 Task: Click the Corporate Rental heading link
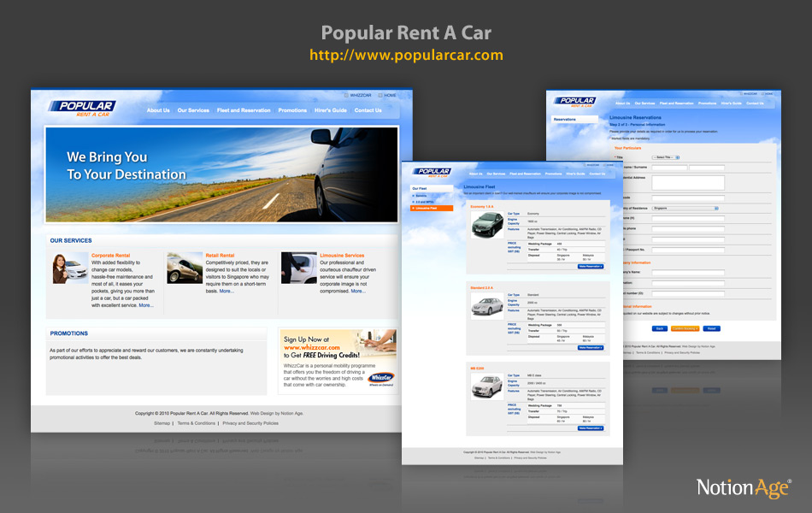tap(111, 256)
